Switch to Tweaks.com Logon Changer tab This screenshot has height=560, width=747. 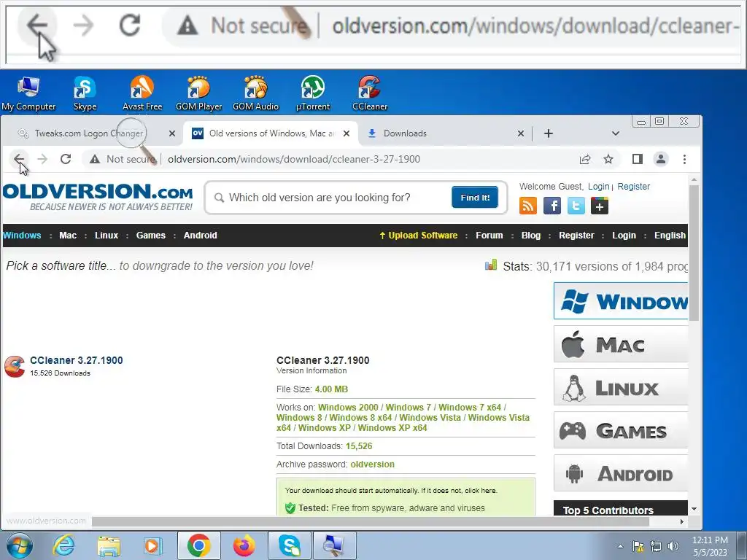[x=88, y=133]
